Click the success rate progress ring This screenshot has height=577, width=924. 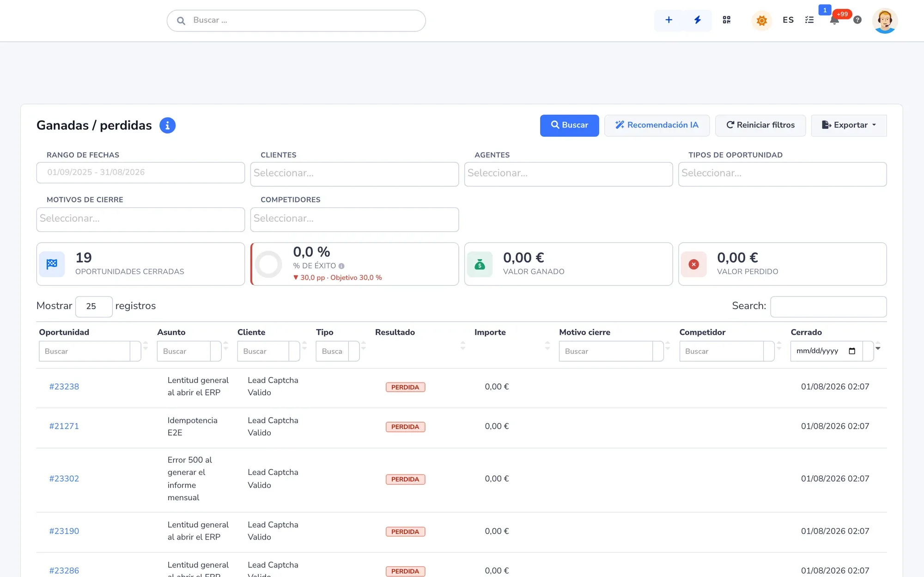coord(268,264)
